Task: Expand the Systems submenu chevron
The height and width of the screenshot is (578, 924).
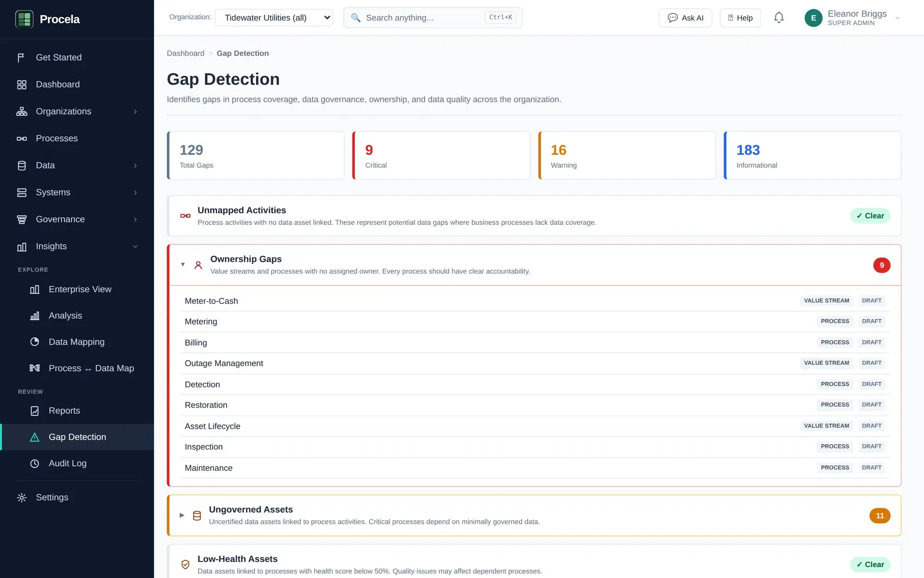Action: 135,192
